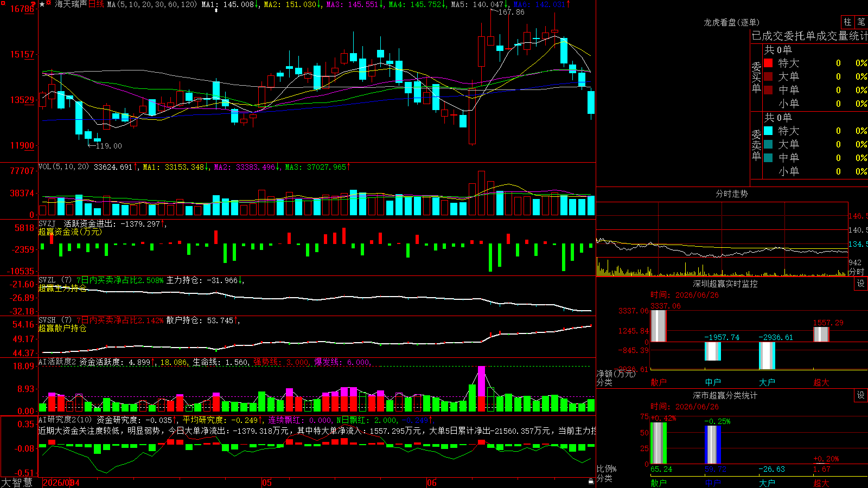The height and width of the screenshot is (488, 868).
Task: Click the MA5: 140.047 value
Action: [x=480, y=4]
